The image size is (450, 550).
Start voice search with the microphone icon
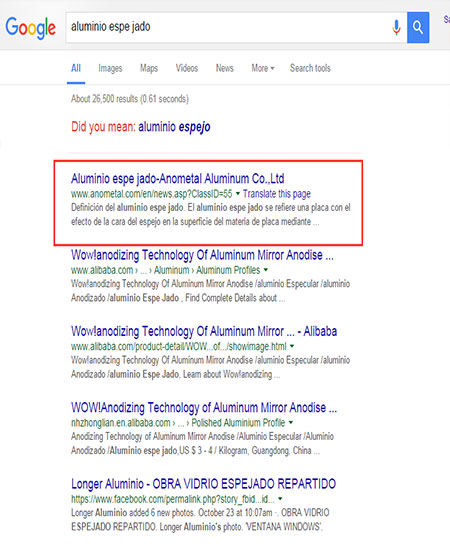(x=396, y=27)
